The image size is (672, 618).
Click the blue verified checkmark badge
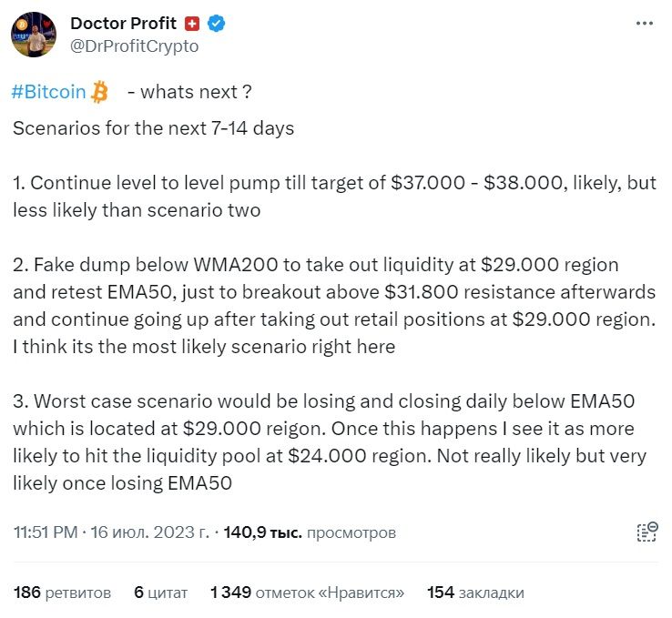click(217, 23)
